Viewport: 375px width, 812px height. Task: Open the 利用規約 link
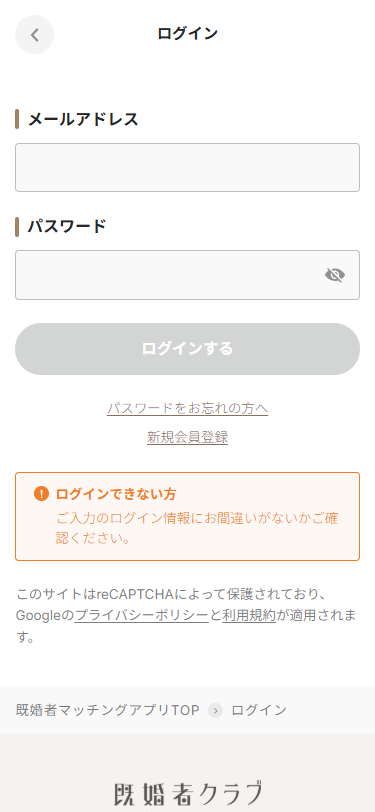click(x=249, y=616)
